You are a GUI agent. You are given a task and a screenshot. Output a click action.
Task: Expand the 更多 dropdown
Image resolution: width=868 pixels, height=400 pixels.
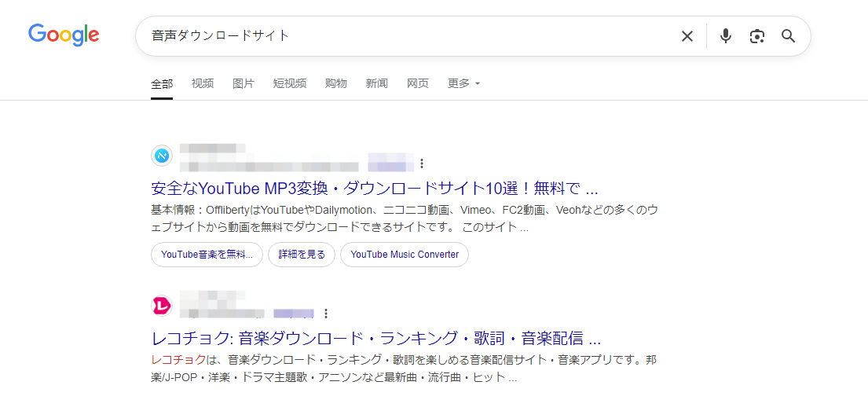[x=463, y=83]
